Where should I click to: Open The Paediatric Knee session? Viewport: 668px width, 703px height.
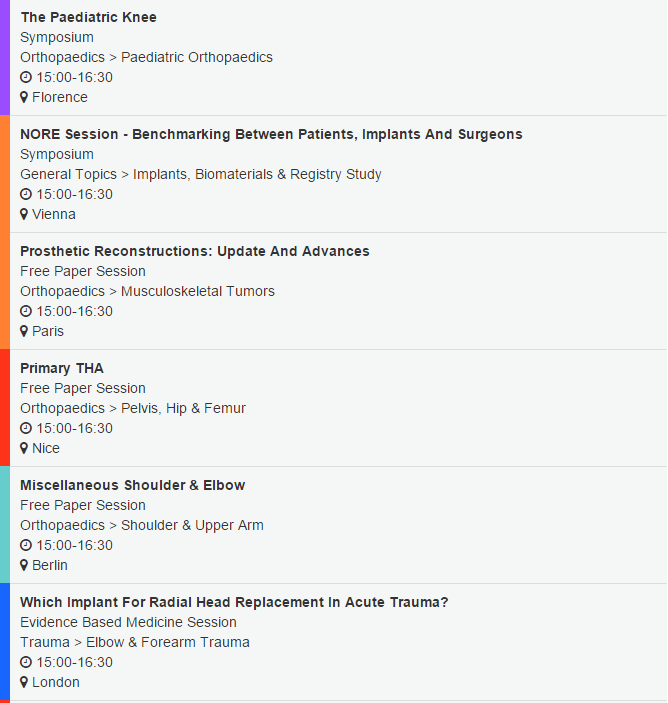[88, 17]
